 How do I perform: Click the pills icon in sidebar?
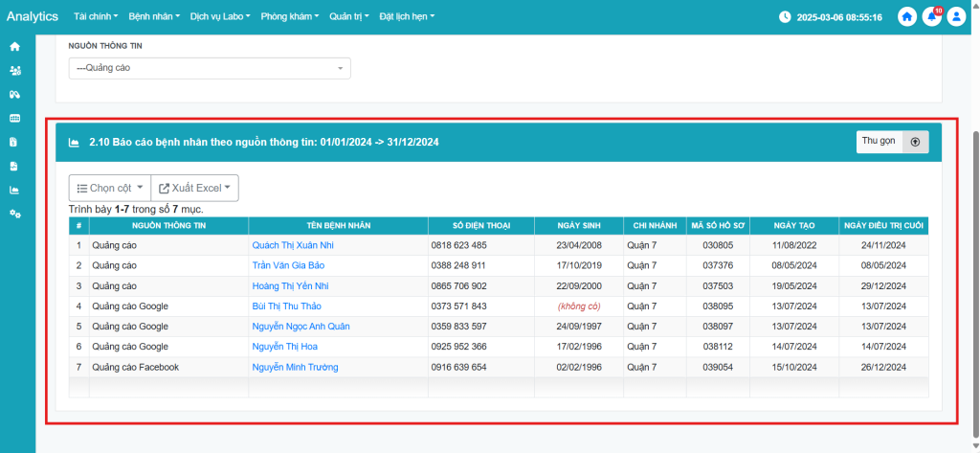[14, 94]
